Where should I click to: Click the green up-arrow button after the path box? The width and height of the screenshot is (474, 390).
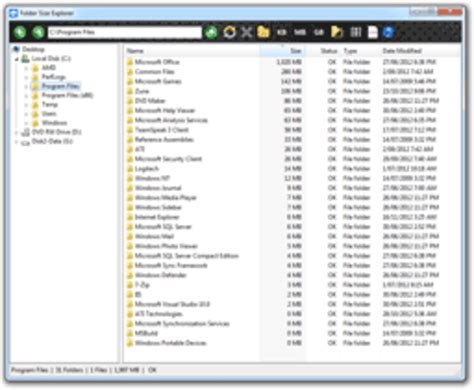(x=211, y=32)
